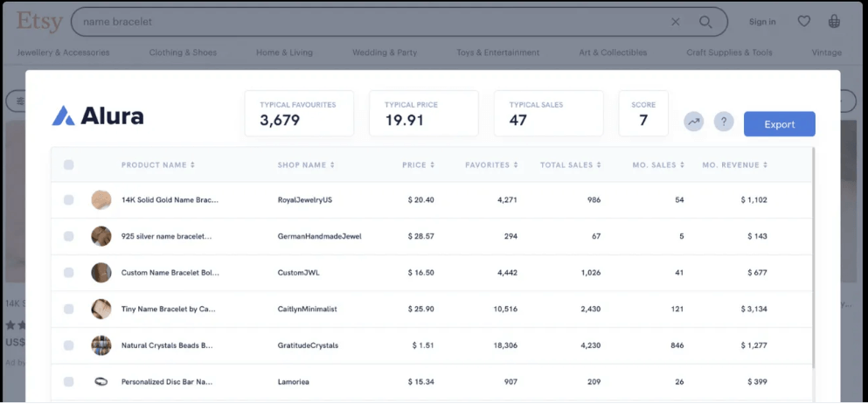868x404 pixels.
Task: Click the Sign in link
Action: pos(762,22)
